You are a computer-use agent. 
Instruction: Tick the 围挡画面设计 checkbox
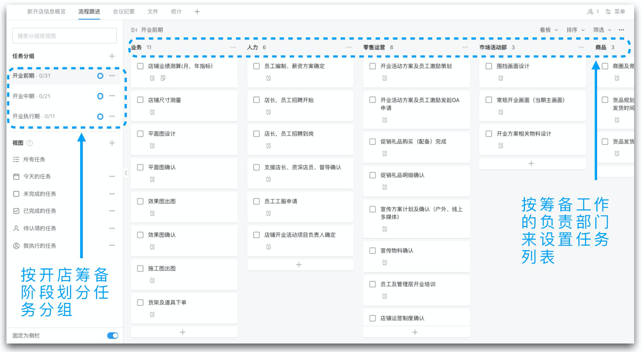(x=489, y=66)
